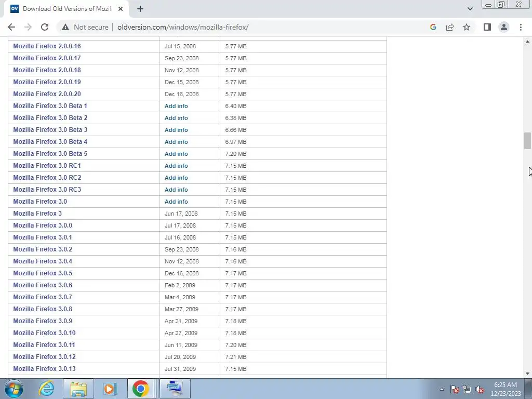Click Add info for Mozilla Firefox 3.0
Image resolution: width=532 pixels, height=399 pixels.
click(176, 202)
